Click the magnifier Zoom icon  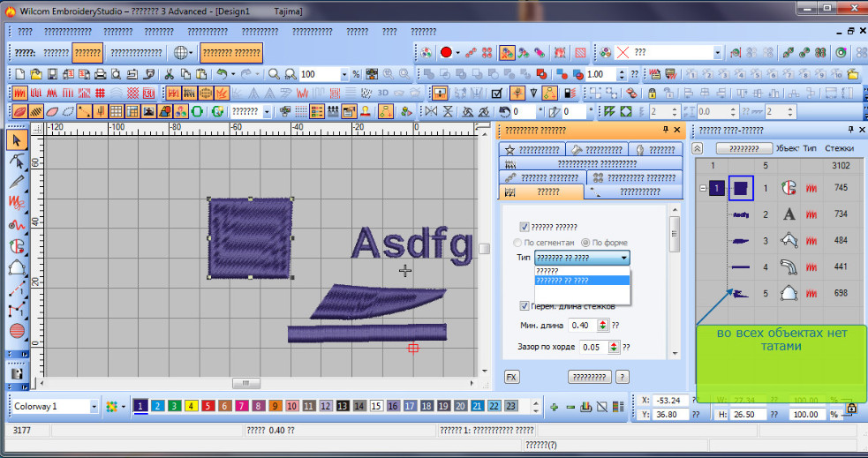pyautogui.click(x=275, y=74)
